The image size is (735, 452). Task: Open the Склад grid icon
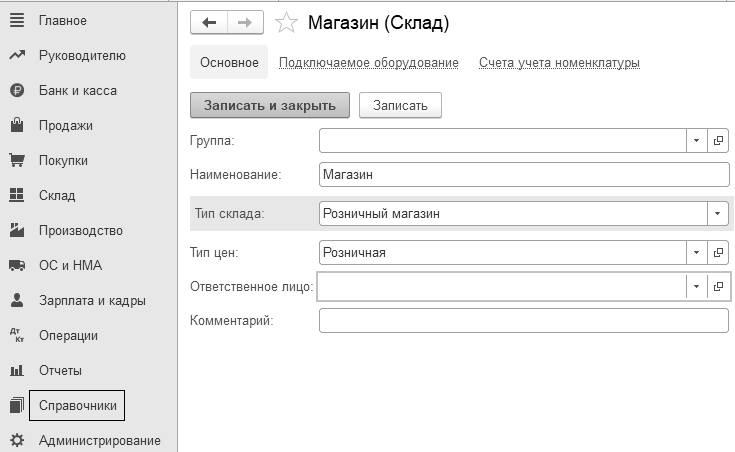point(16,195)
